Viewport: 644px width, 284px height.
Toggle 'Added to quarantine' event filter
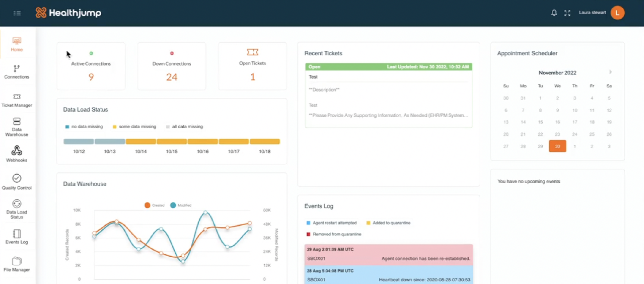[388, 223]
